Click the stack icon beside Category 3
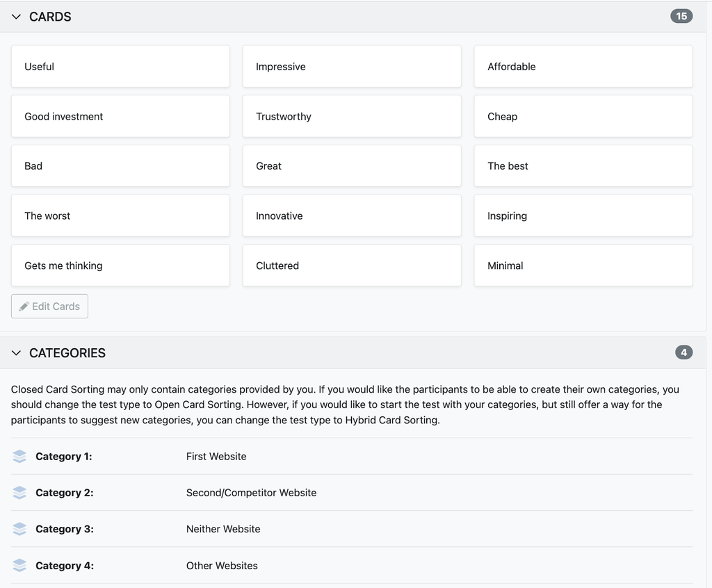Viewport: 712px width, 588px height. 19,529
